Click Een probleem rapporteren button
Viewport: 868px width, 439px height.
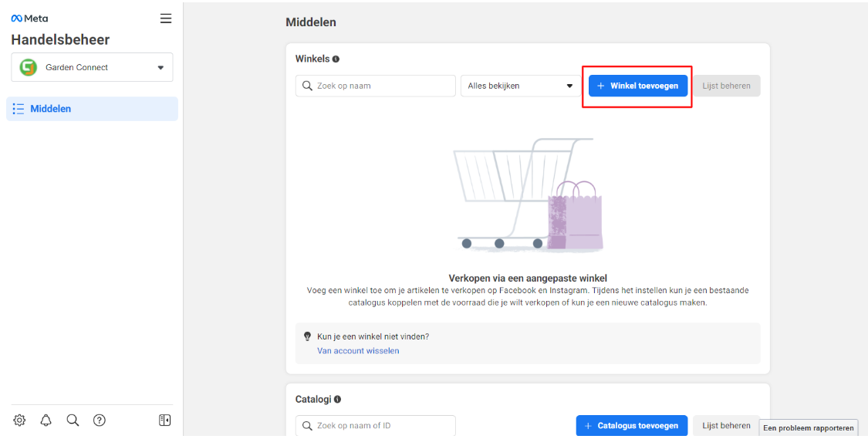pyautogui.click(x=808, y=428)
